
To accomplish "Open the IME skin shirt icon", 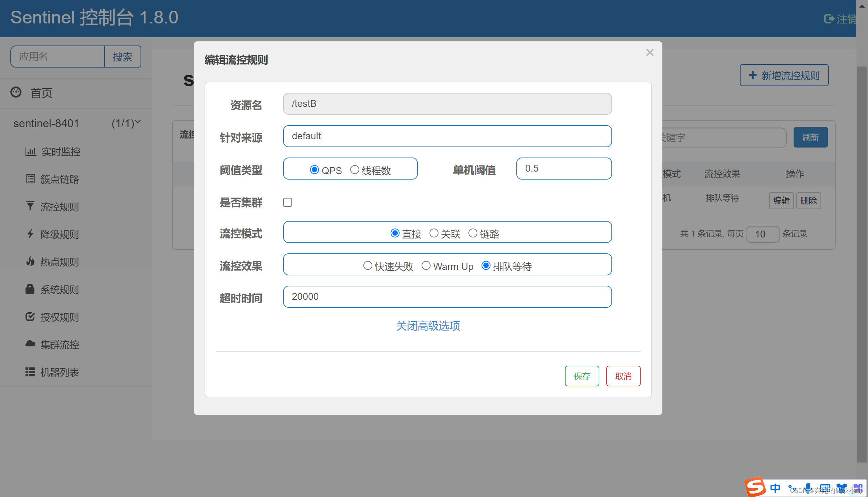I will click(842, 488).
